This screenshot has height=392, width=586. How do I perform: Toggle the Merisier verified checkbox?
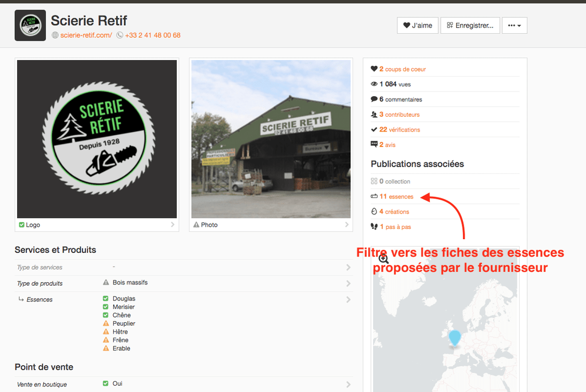pos(105,306)
